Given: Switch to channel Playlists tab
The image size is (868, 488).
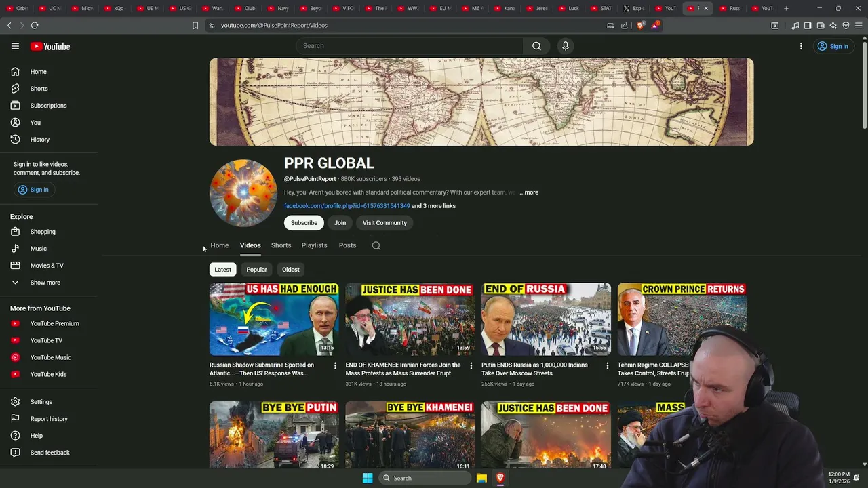Looking at the screenshot, I should pyautogui.click(x=314, y=245).
